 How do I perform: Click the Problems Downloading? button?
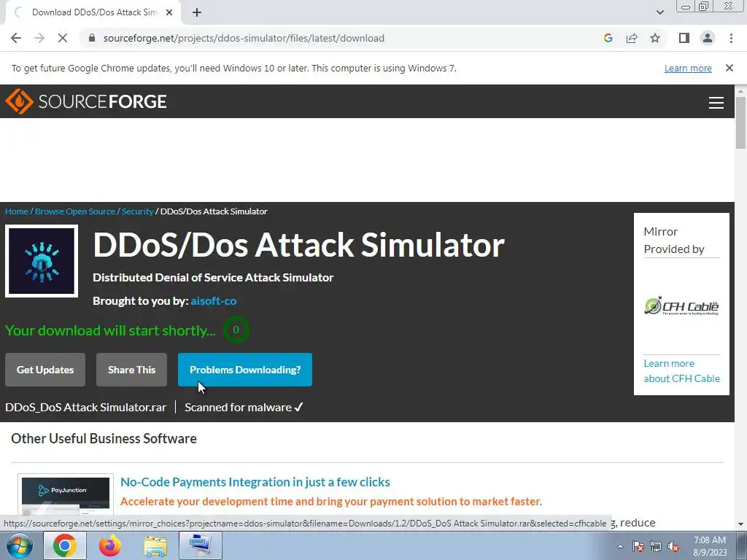click(x=245, y=370)
